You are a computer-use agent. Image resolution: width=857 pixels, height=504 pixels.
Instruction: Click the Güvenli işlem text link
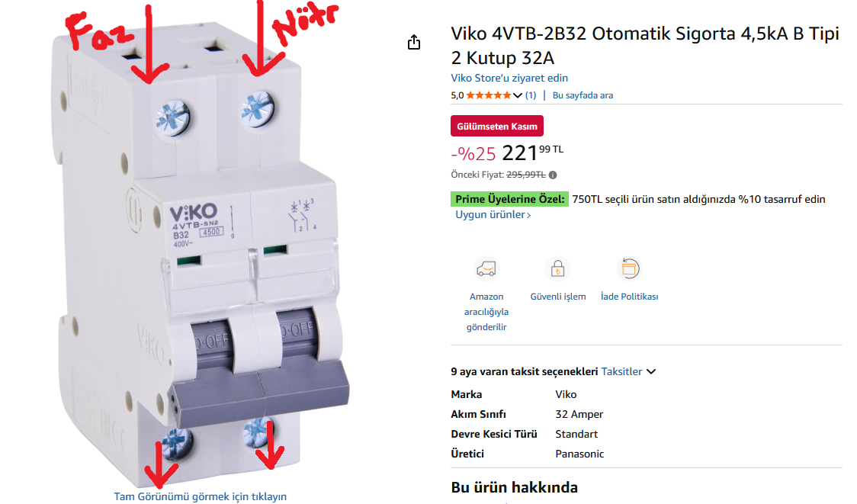point(558,297)
